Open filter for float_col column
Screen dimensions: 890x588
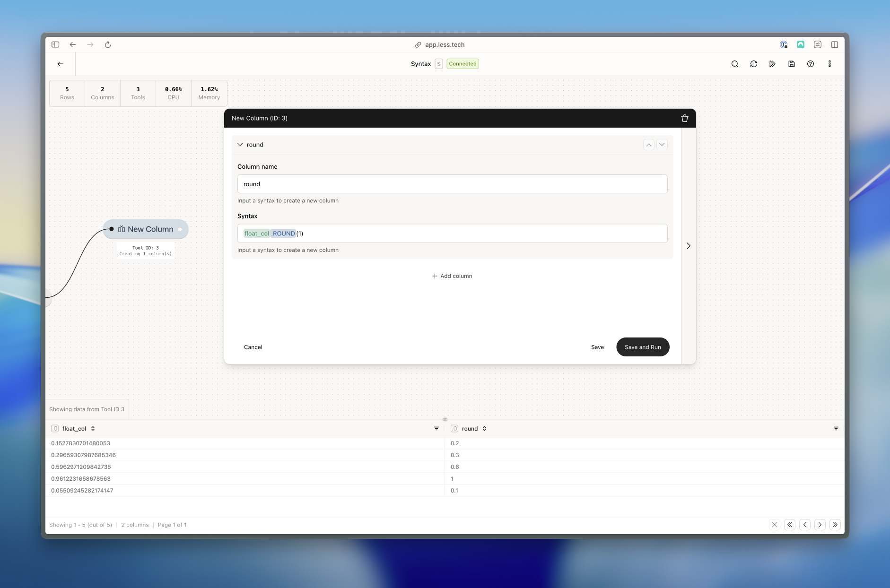point(436,429)
